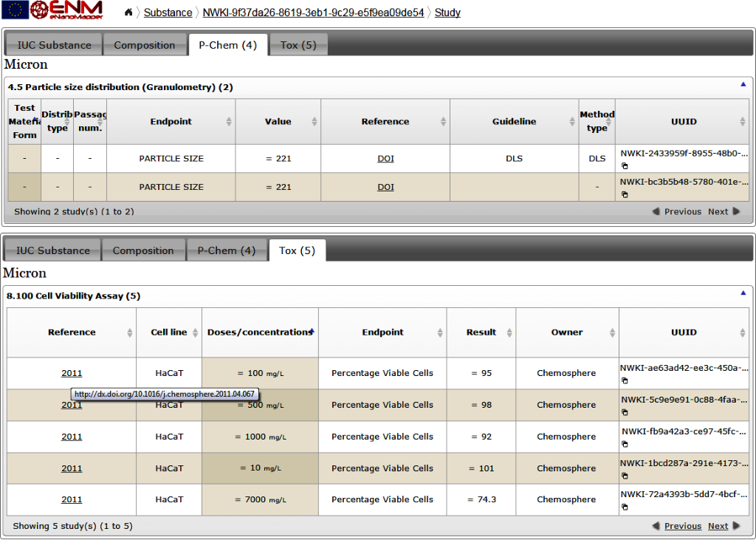The image size is (756, 540).
Task: Open 2011 reference for 7000 mg/L row
Action: tap(72, 500)
